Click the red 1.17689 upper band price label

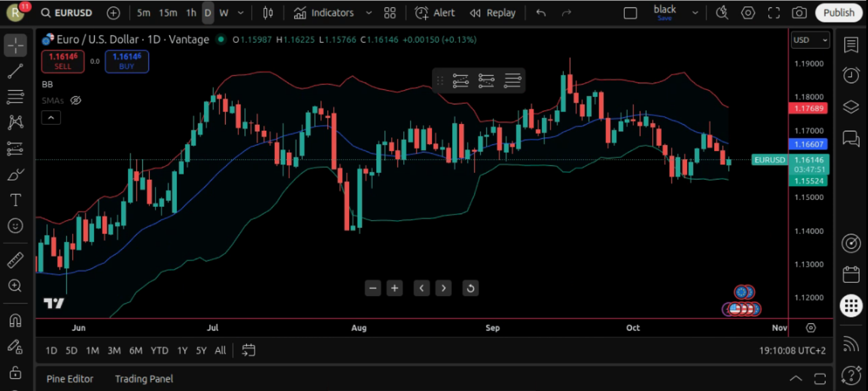(x=808, y=108)
